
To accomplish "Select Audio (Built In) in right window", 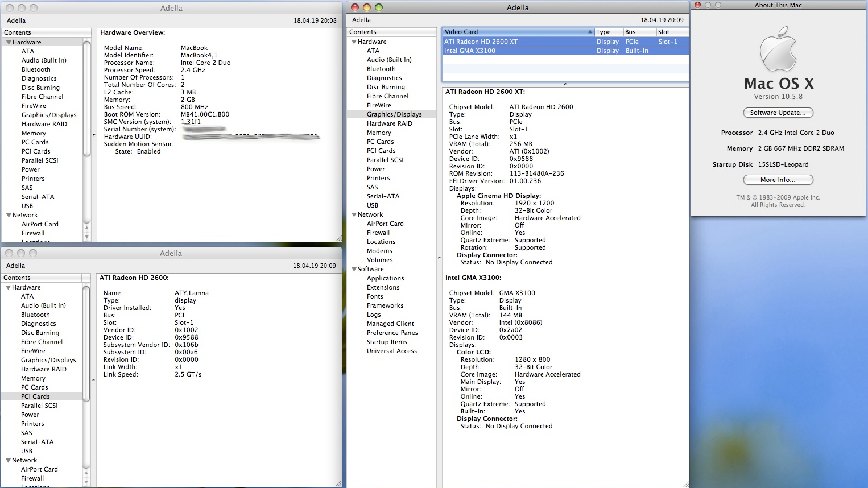I will coord(389,60).
